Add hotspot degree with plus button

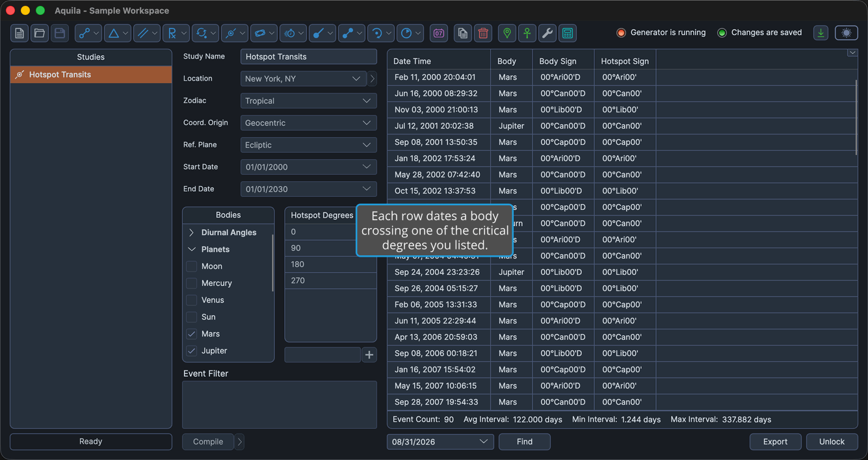pos(369,355)
